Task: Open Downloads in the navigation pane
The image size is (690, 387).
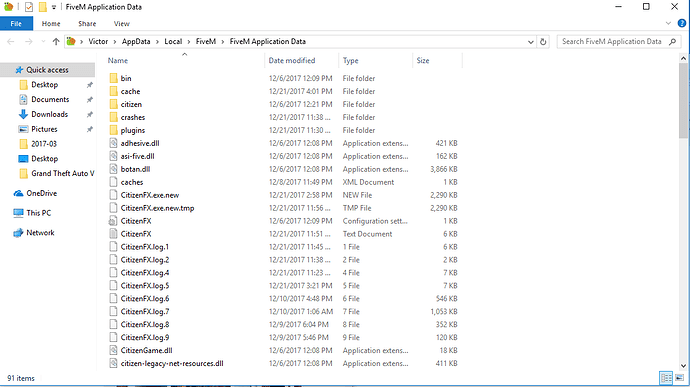Action: 49,114
